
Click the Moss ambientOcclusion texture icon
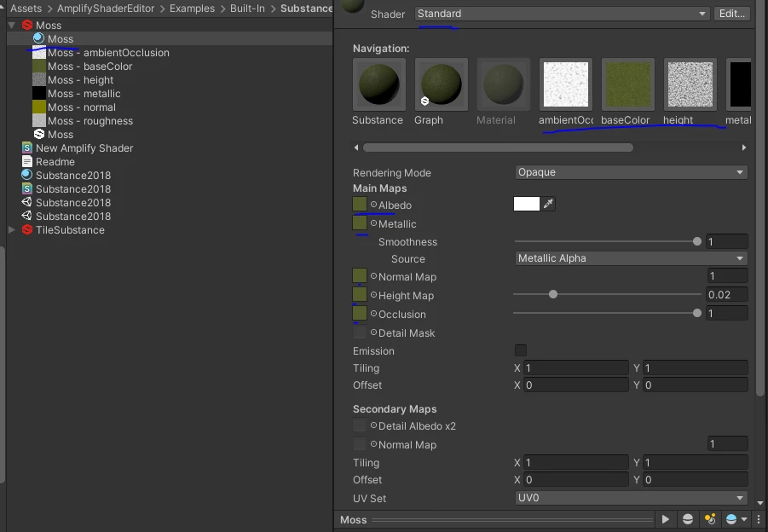39,52
